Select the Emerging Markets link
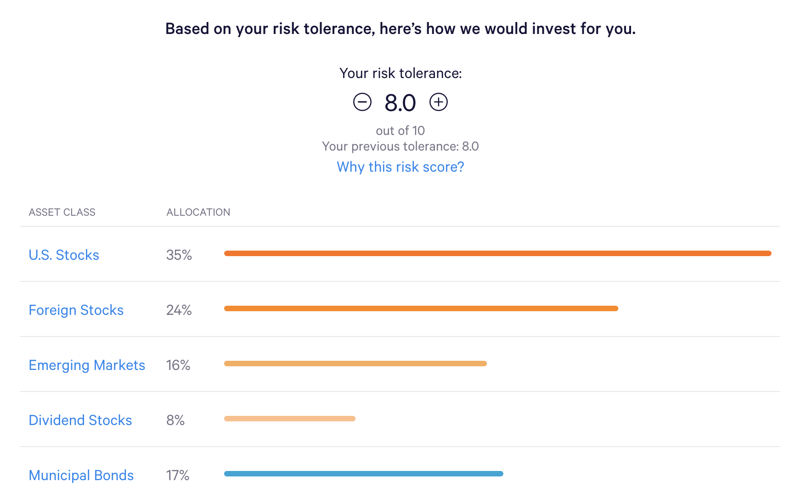The image size is (812, 504). [87, 365]
